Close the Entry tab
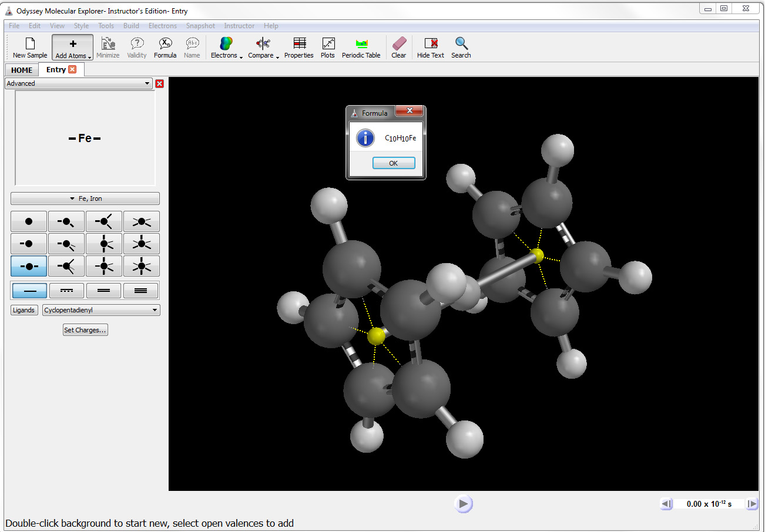 [72, 69]
